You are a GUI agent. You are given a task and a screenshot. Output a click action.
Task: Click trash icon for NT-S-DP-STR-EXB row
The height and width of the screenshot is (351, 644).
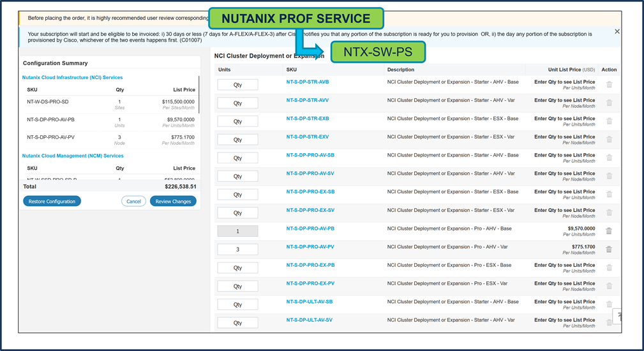click(609, 121)
